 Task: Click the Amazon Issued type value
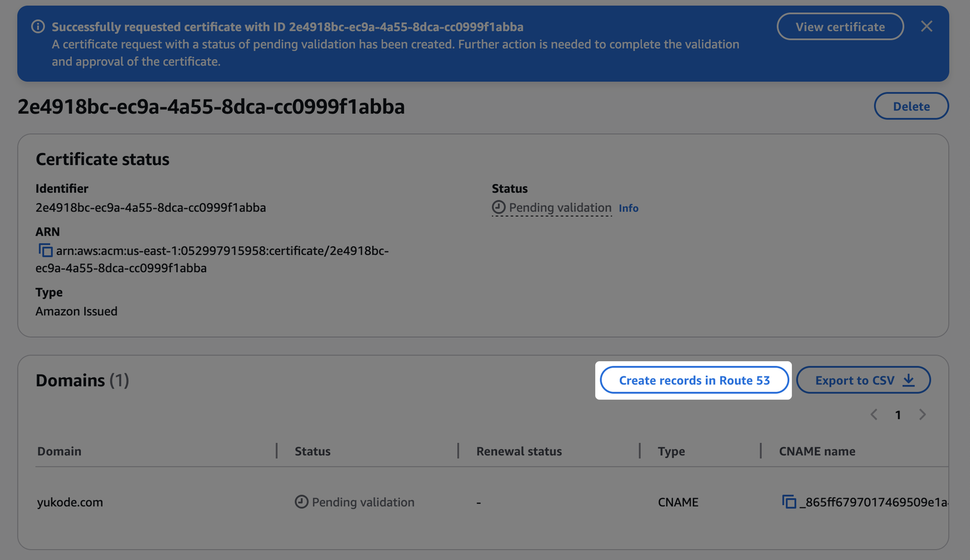coord(76,311)
